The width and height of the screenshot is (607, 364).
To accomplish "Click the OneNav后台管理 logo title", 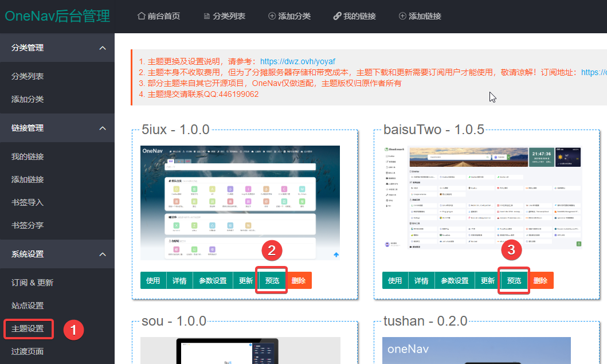I will click(x=57, y=16).
